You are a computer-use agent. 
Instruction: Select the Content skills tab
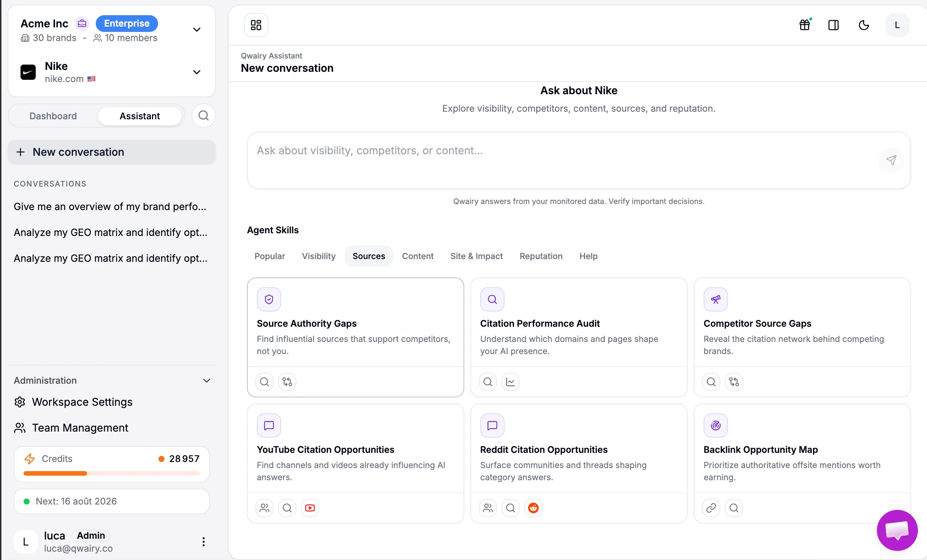418,256
